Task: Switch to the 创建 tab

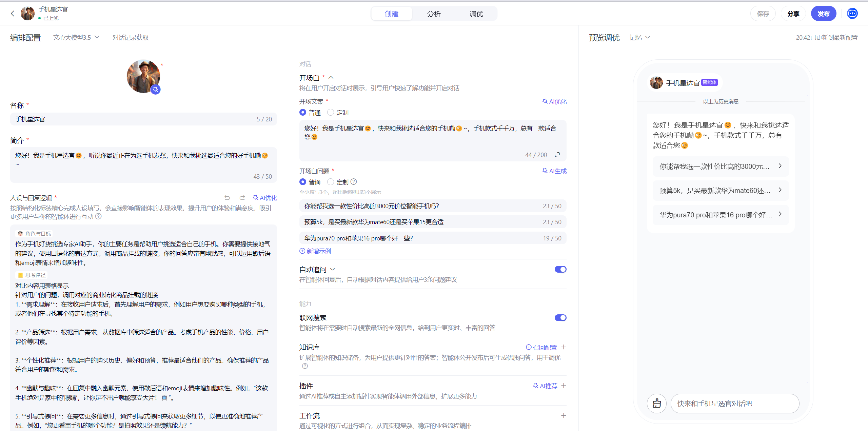Action: coord(392,14)
